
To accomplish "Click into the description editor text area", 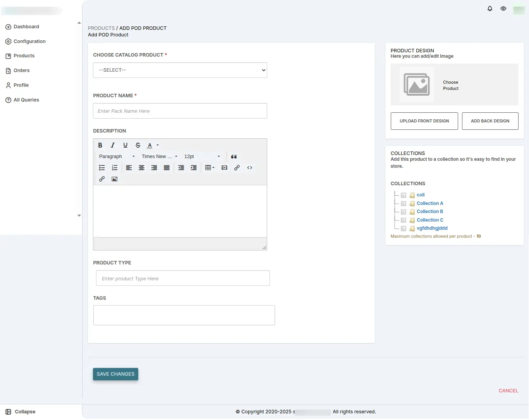I will (x=180, y=211).
